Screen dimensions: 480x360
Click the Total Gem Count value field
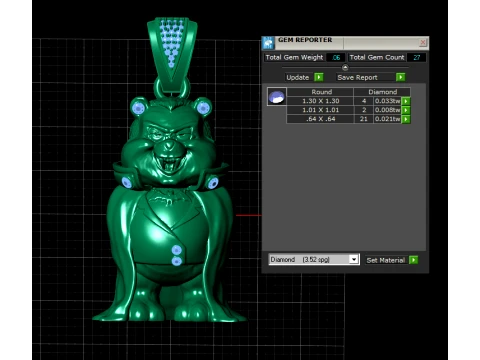coord(416,57)
